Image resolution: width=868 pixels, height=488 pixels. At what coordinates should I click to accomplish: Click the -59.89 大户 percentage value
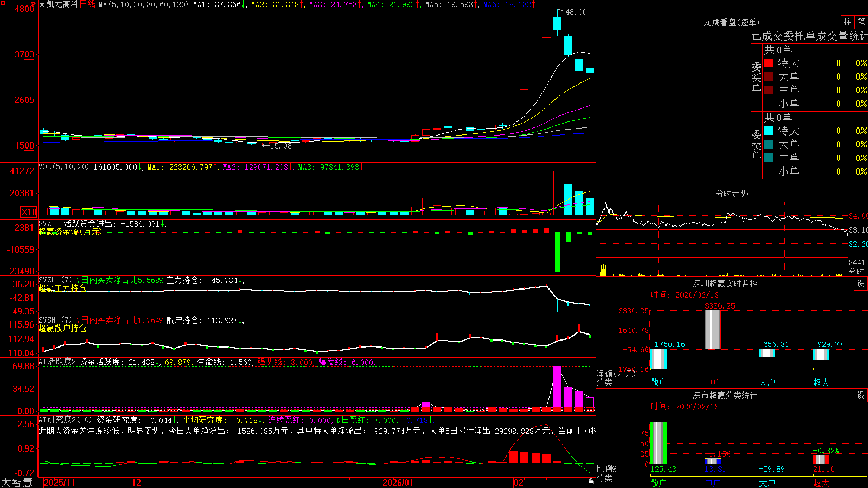pyautogui.click(x=771, y=469)
